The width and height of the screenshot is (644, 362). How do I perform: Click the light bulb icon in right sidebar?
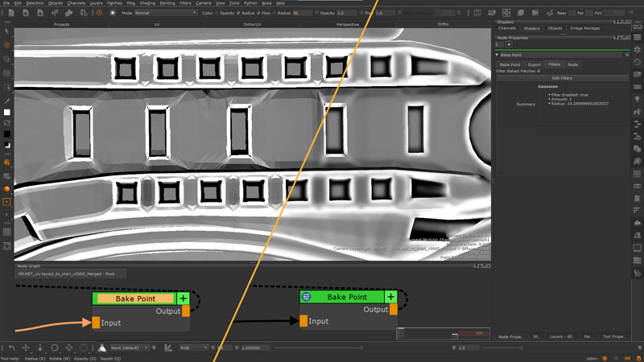coord(637,99)
